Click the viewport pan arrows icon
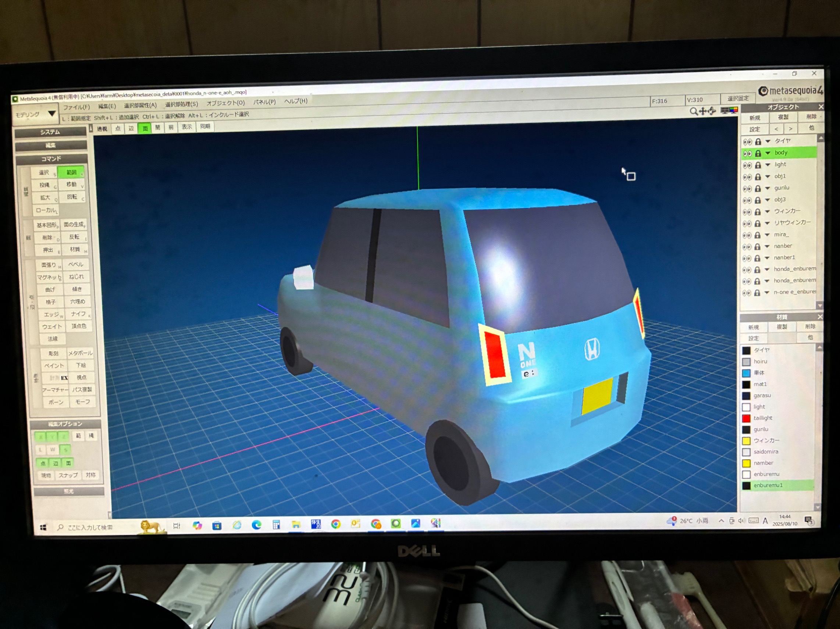This screenshot has width=840, height=629. [x=703, y=111]
